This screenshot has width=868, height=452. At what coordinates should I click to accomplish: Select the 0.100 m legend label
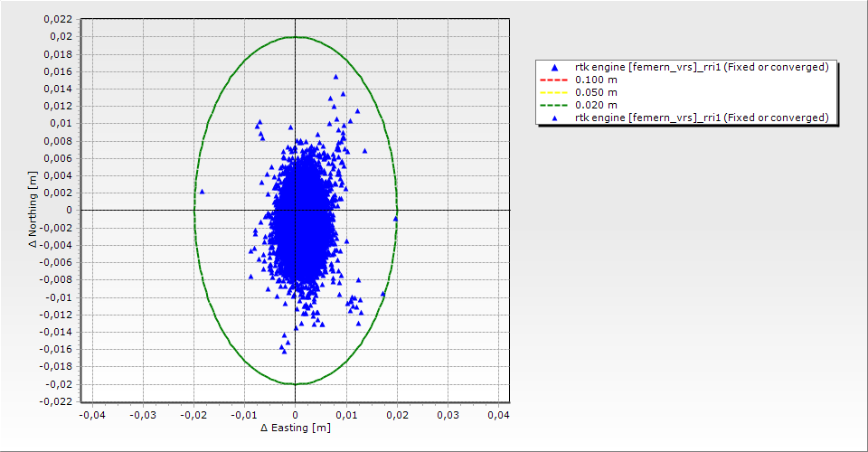[x=597, y=80]
